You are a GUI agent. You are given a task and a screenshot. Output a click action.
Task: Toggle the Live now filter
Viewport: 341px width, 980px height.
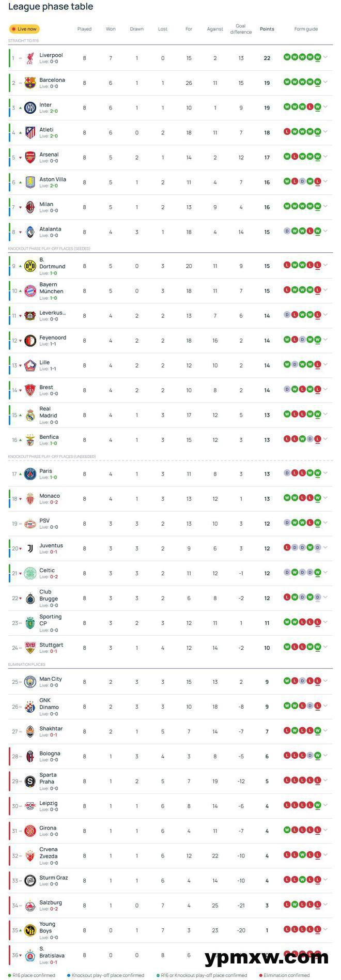(24, 29)
